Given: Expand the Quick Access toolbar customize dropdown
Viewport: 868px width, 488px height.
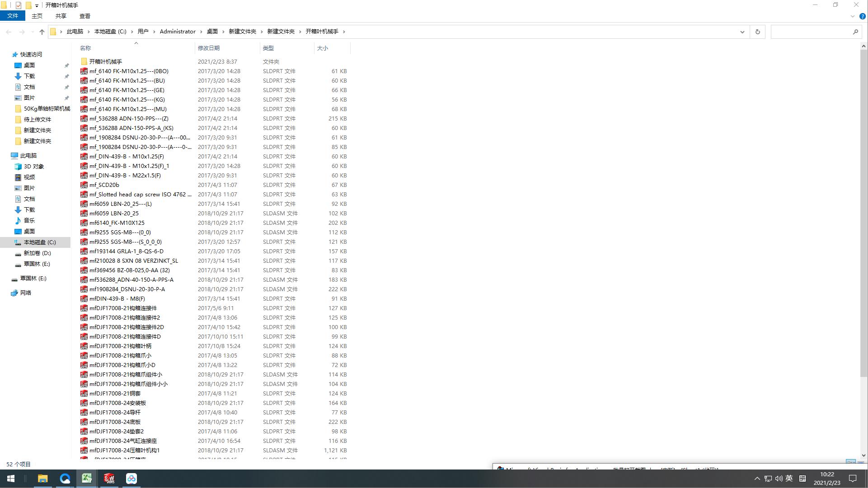Looking at the screenshot, I should point(37,5).
